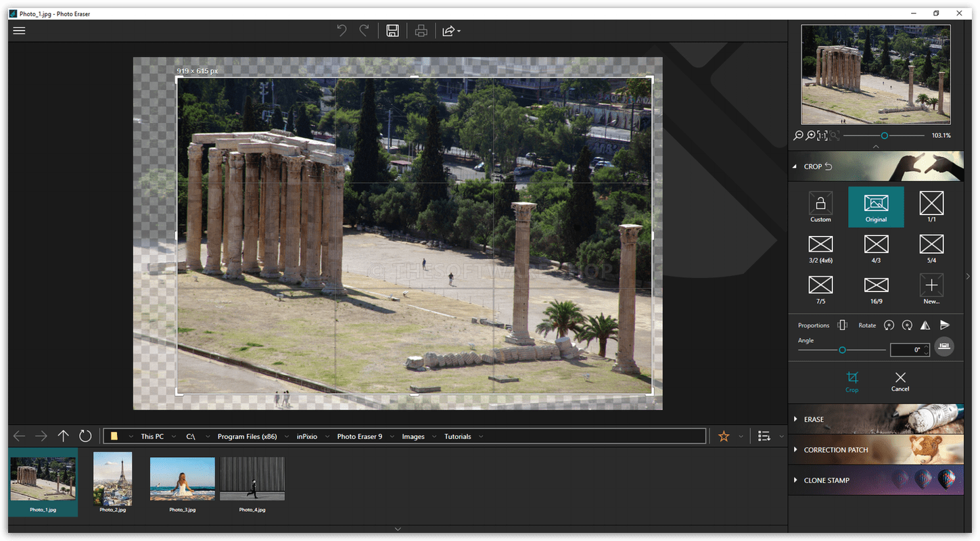Set zoom to 1:1 actual size
980x541 pixels.
(x=822, y=136)
